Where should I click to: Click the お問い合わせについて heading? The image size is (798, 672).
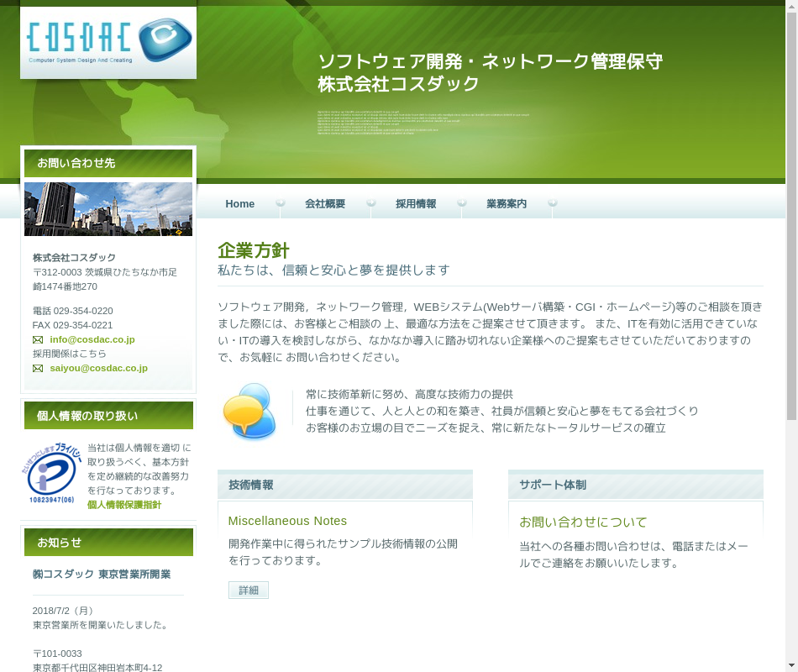coord(583,522)
